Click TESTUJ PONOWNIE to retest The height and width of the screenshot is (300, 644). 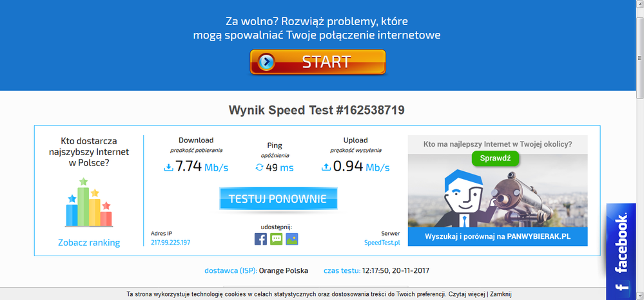point(278,199)
